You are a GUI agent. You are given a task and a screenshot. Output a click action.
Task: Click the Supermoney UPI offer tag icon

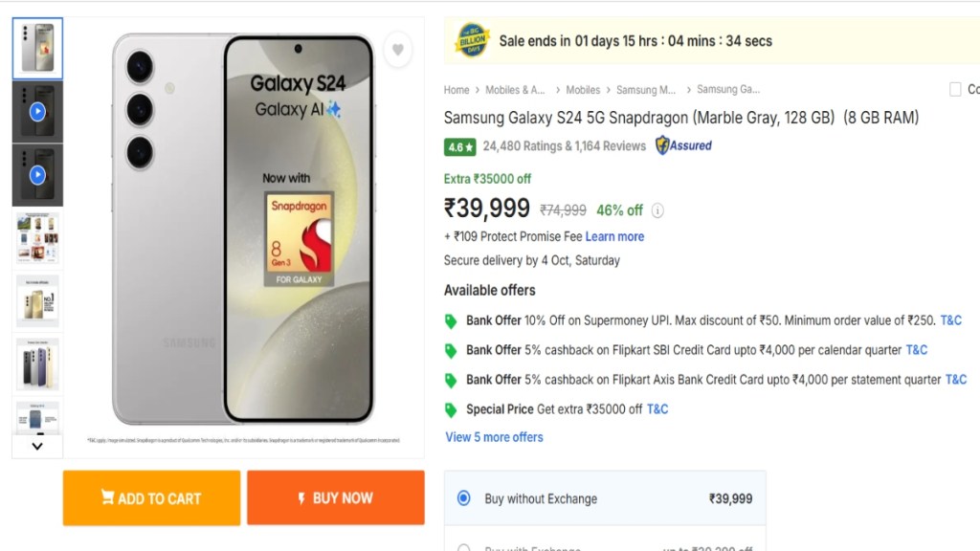[451, 321]
